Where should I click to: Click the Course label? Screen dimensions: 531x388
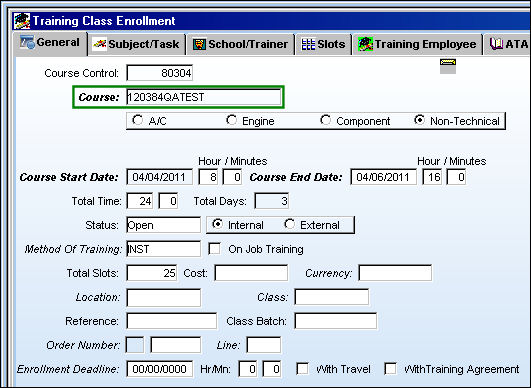pyautogui.click(x=99, y=98)
